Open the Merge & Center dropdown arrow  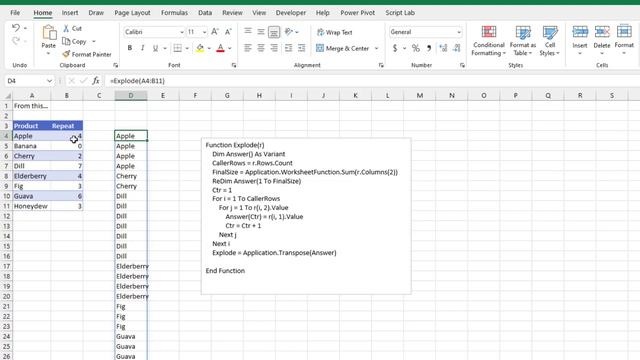coord(376,48)
